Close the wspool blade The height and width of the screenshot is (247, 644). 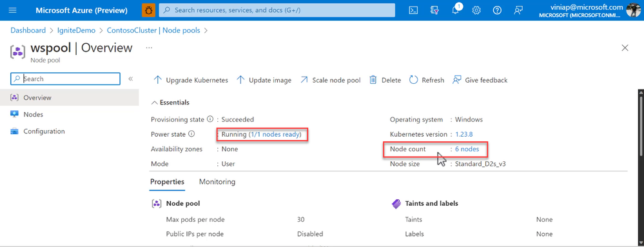click(625, 48)
